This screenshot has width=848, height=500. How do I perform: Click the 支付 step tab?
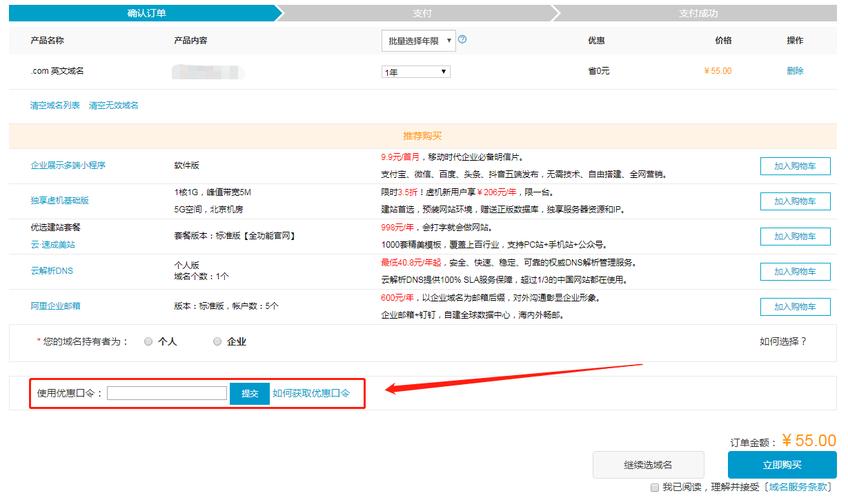click(x=422, y=13)
